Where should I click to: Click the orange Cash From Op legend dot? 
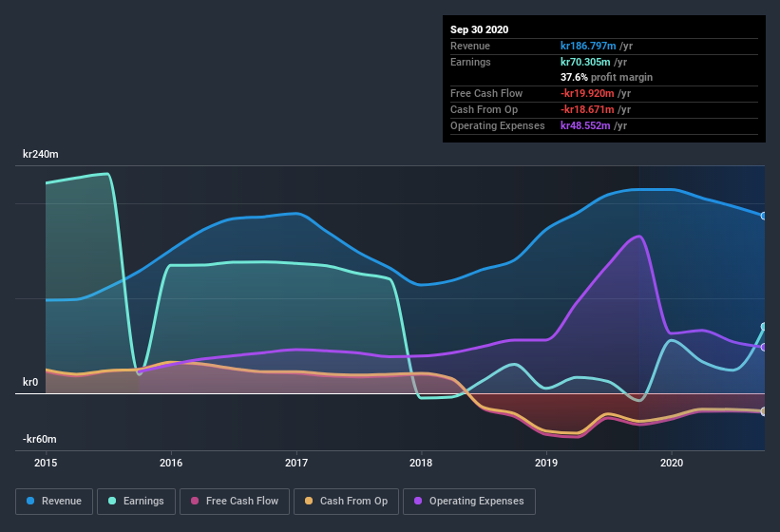click(x=309, y=501)
